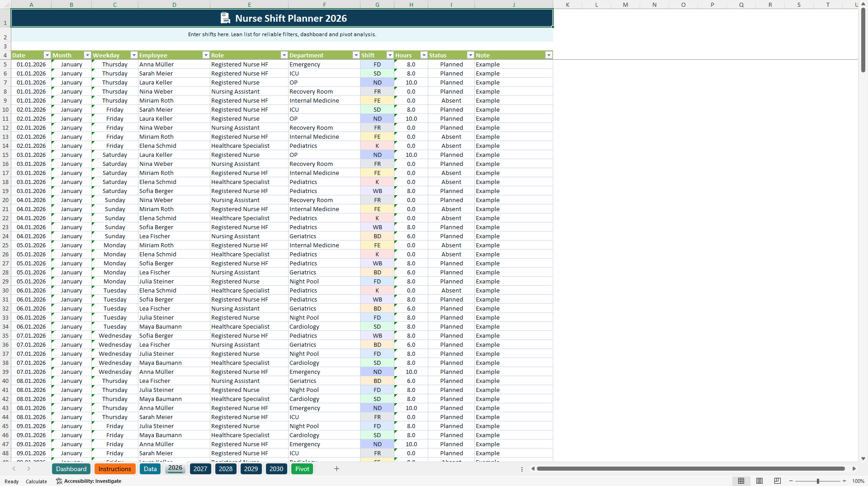Viewport: 868px width, 486px height.
Task: Select the ND shift cell in row 7
Action: pyautogui.click(x=377, y=82)
